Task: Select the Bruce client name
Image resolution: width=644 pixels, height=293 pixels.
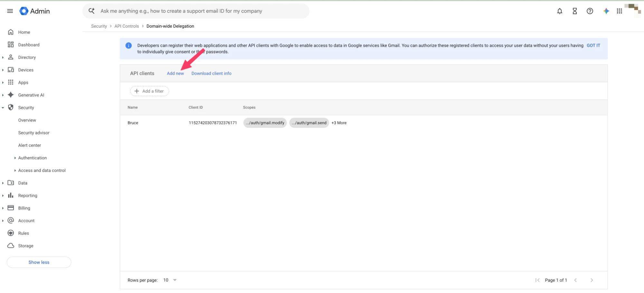Action: click(133, 123)
